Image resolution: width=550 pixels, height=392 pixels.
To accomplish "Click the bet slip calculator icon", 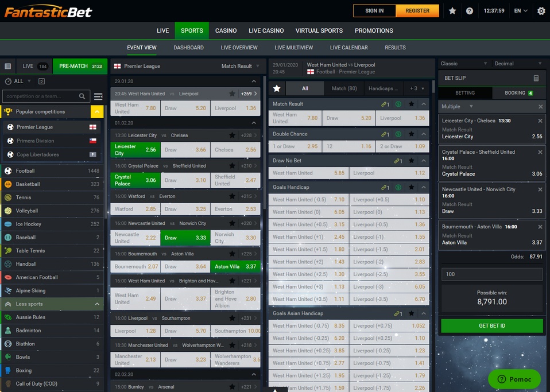I will point(536,78).
